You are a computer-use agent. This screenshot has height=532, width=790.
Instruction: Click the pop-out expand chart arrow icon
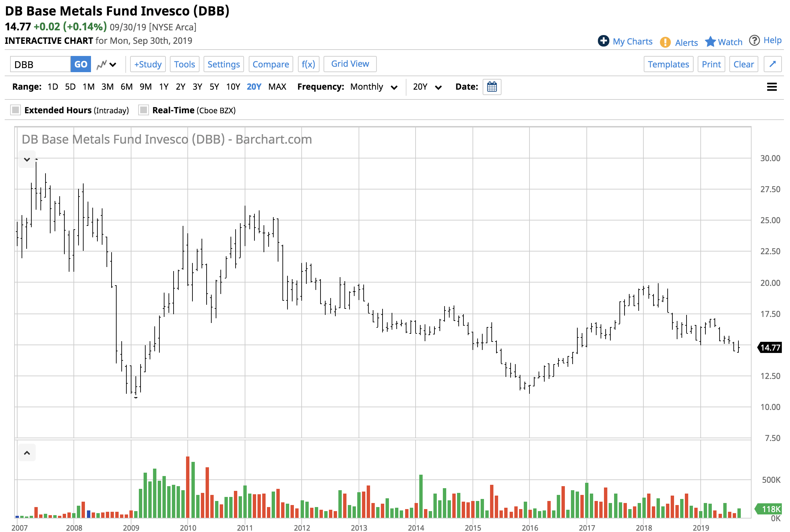(x=772, y=64)
